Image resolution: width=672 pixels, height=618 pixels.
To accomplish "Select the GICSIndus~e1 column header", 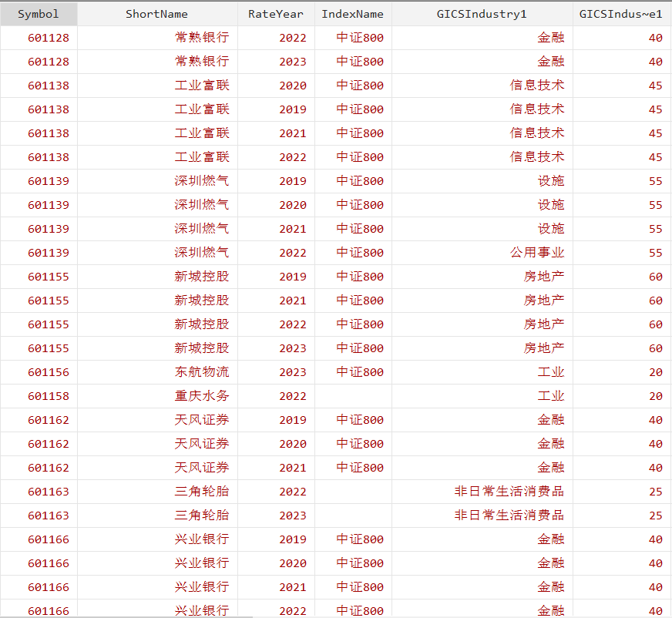I will 622,14.
